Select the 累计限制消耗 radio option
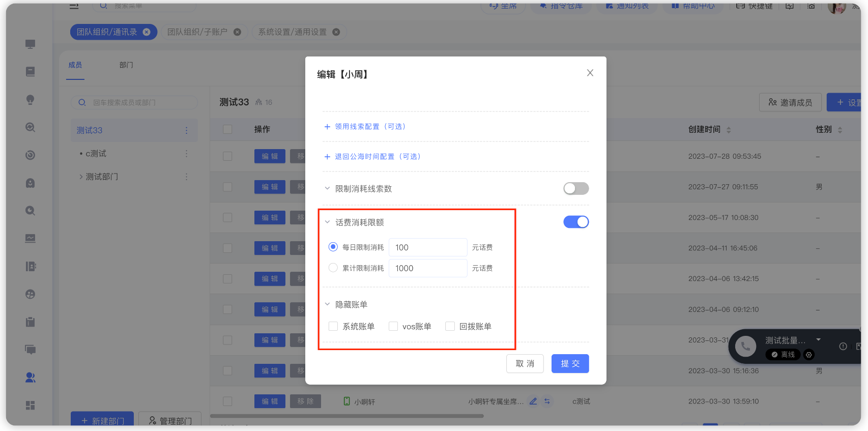868x431 pixels. [333, 268]
